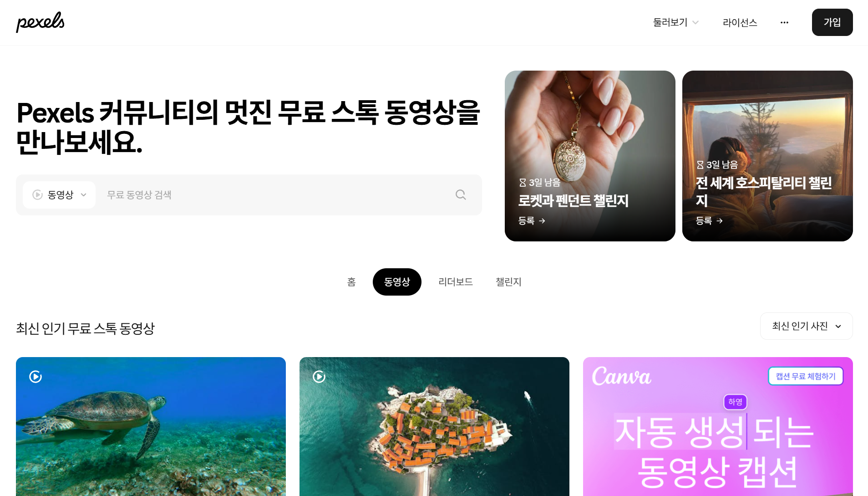Open the 라이선스 link

(740, 22)
